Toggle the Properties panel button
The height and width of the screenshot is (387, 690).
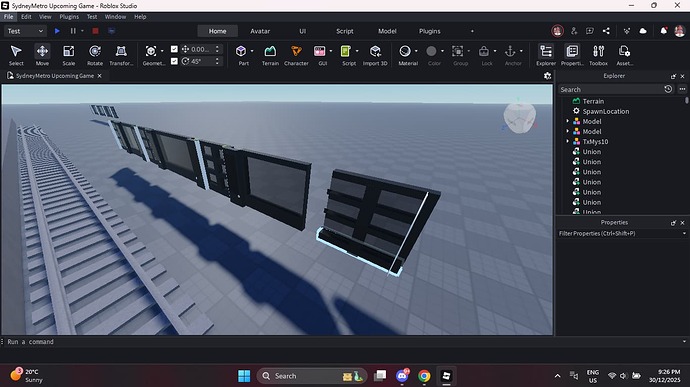click(572, 55)
